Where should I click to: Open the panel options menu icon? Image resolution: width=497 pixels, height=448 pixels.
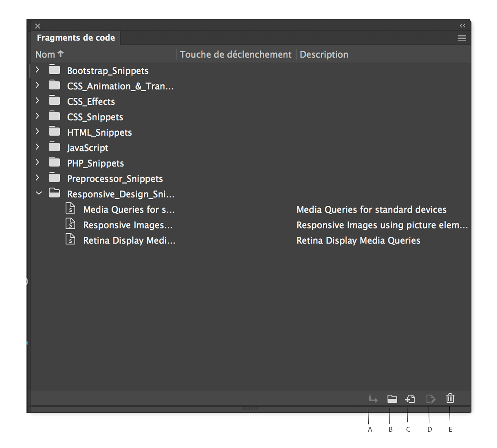[x=462, y=38]
